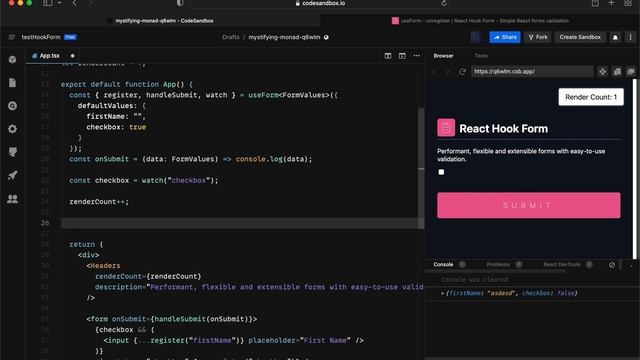Click the Safari codesandbox.io address bar
640x360 pixels.
coord(320,3)
